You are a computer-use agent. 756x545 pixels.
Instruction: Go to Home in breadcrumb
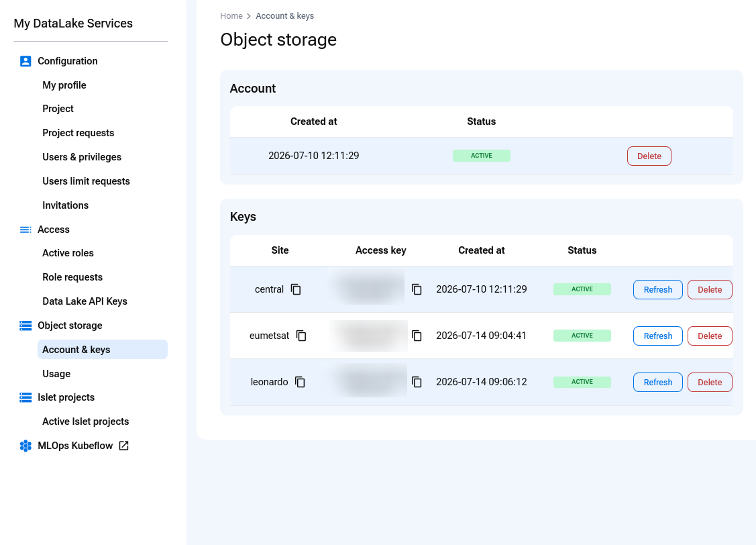231,16
